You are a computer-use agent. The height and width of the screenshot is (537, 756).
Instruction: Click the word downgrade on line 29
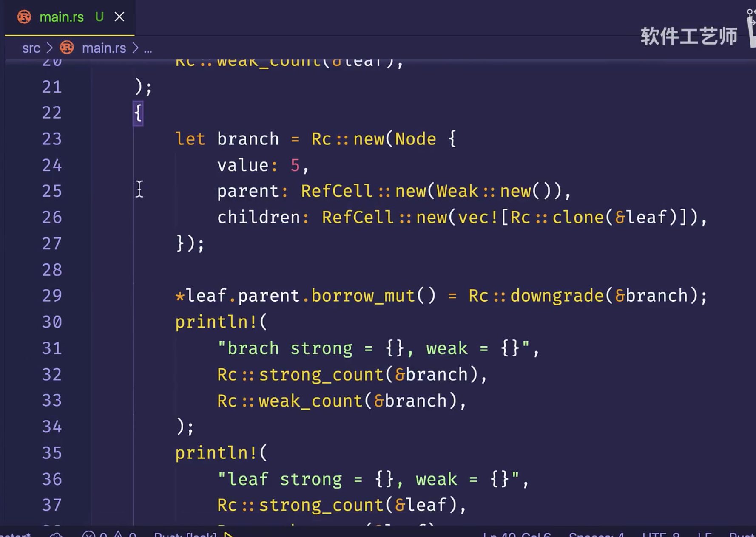tap(557, 296)
